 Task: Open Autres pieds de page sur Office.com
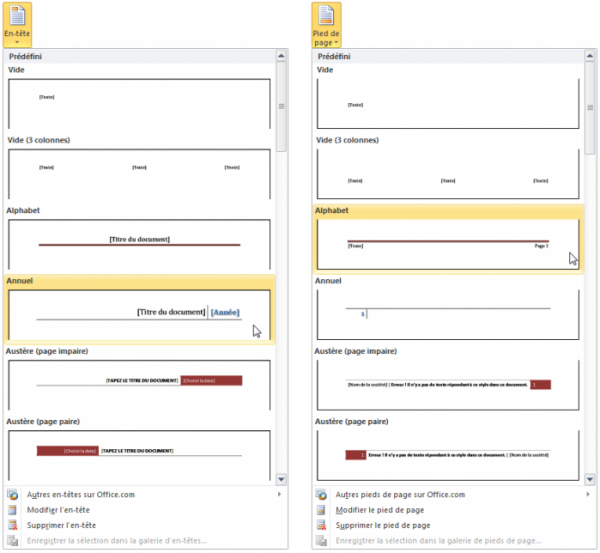click(x=454, y=494)
